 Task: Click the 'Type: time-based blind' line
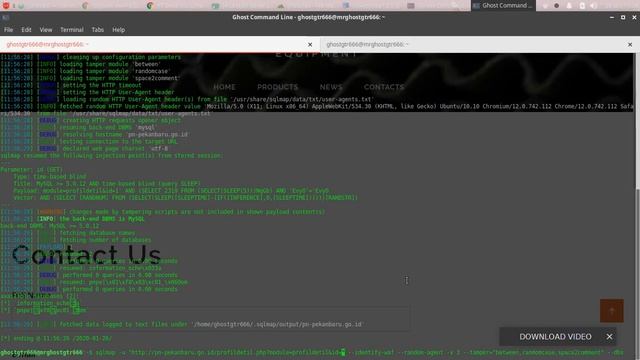click(50, 177)
